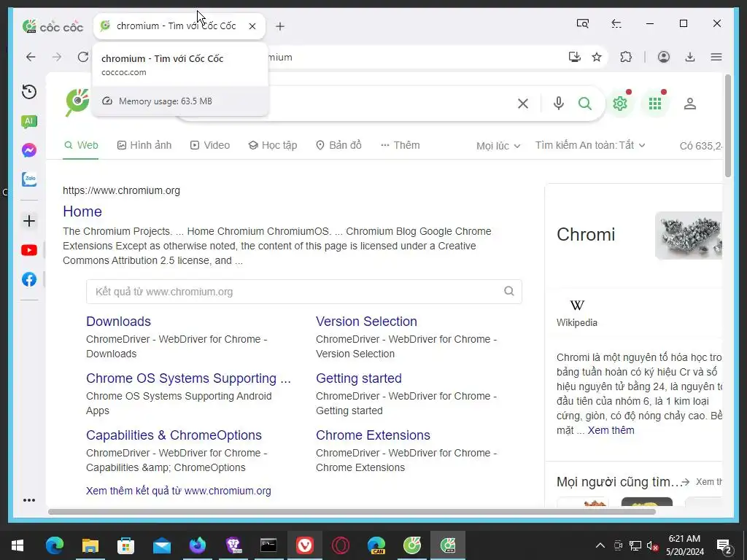
Task: Click the Cốc Cốc logo on search page
Action: (x=77, y=102)
